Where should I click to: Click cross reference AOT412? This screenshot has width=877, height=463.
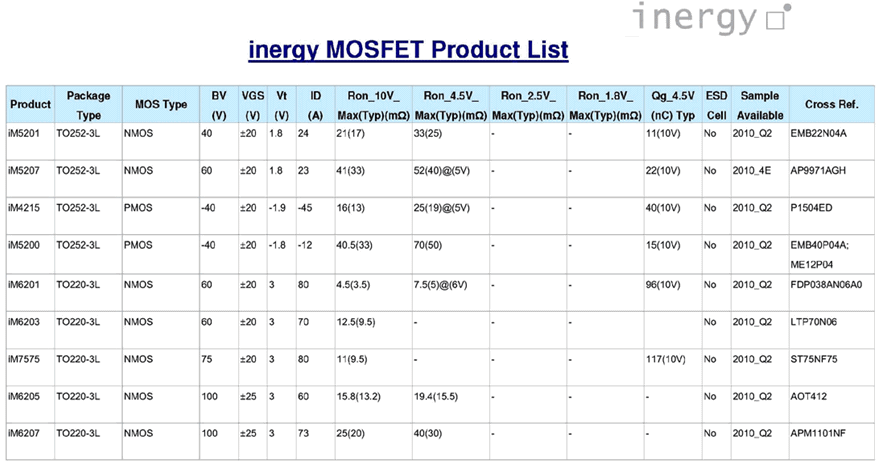[808, 396]
